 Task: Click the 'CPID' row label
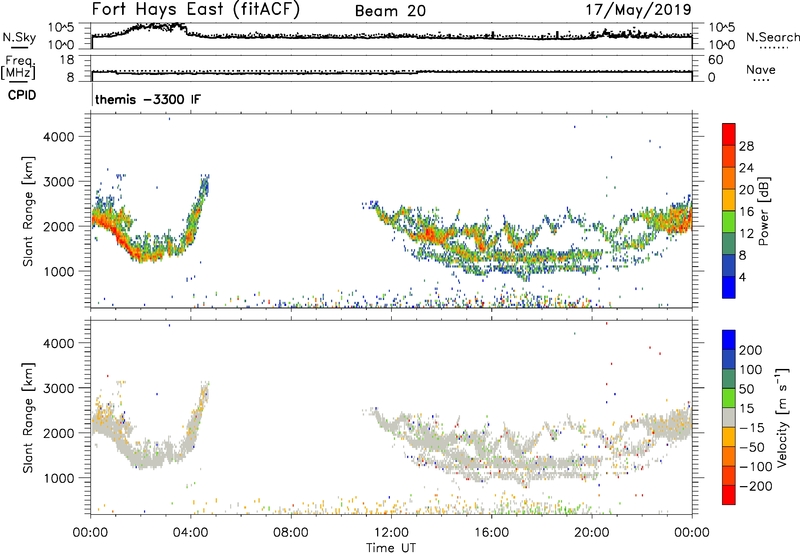coord(22,95)
